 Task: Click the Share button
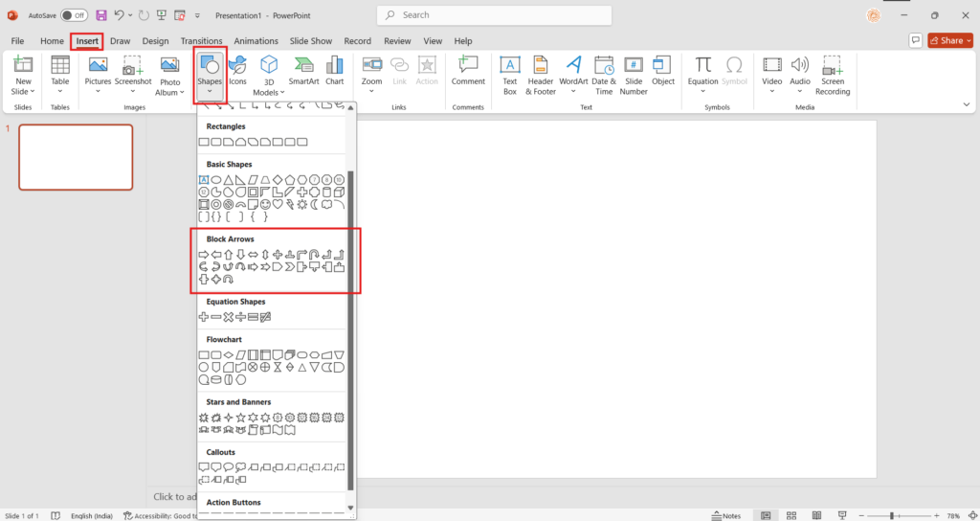[x=947, y=41]
